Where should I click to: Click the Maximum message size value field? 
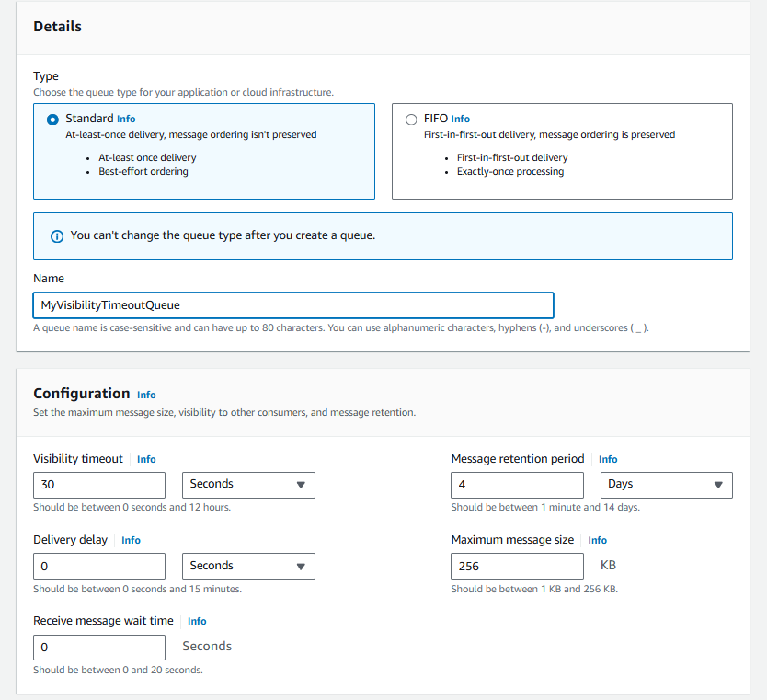point(517,566)
